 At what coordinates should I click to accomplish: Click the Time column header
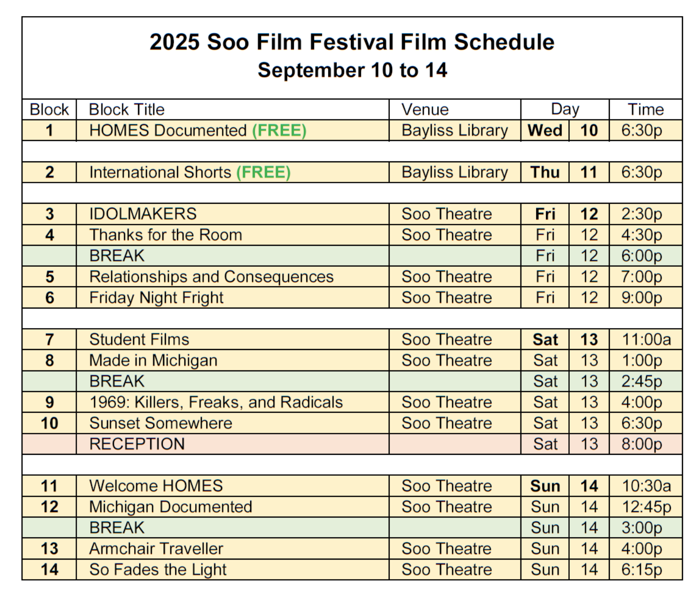pos(645,110)
